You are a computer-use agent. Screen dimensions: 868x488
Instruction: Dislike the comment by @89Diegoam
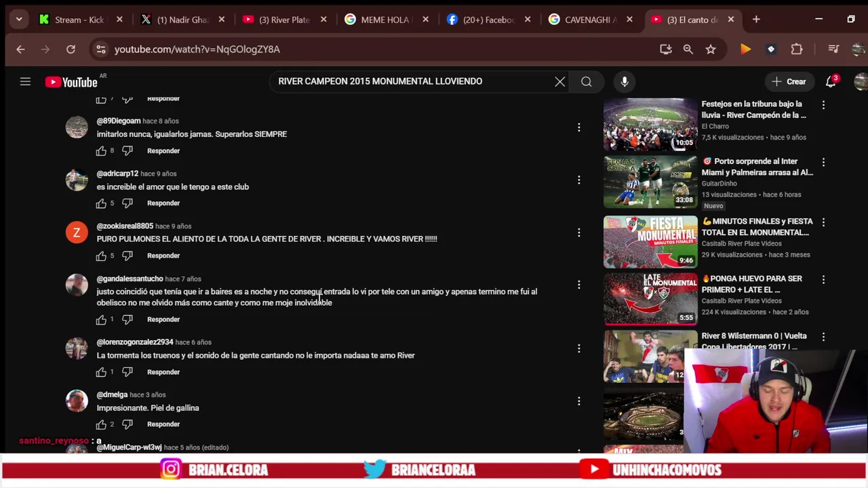[x=127, y=150]
